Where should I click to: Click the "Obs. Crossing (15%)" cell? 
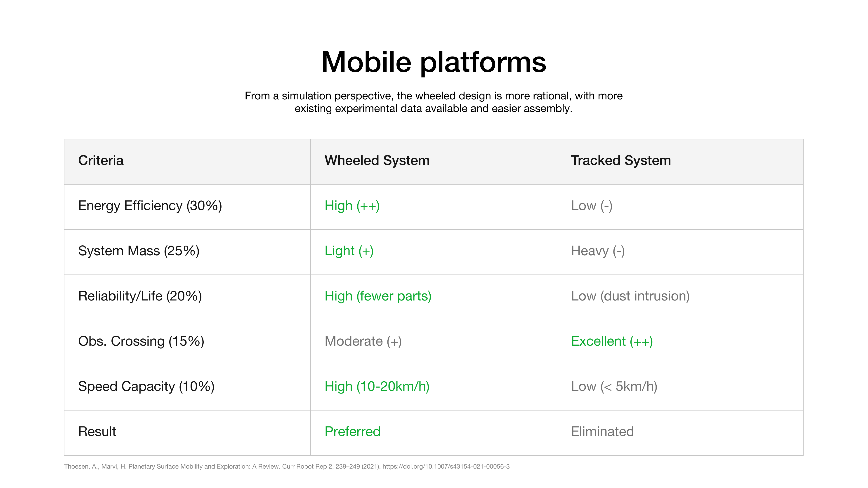(x=141, y=341)
